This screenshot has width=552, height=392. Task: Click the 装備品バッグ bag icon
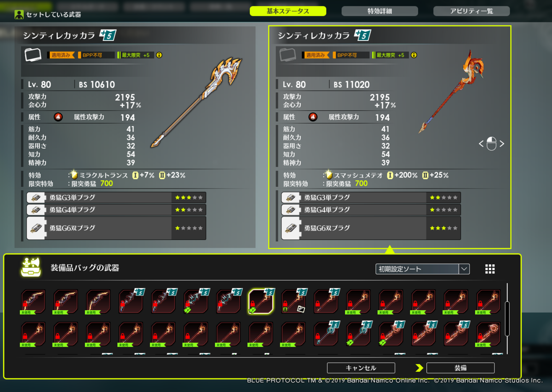[31, 267]
